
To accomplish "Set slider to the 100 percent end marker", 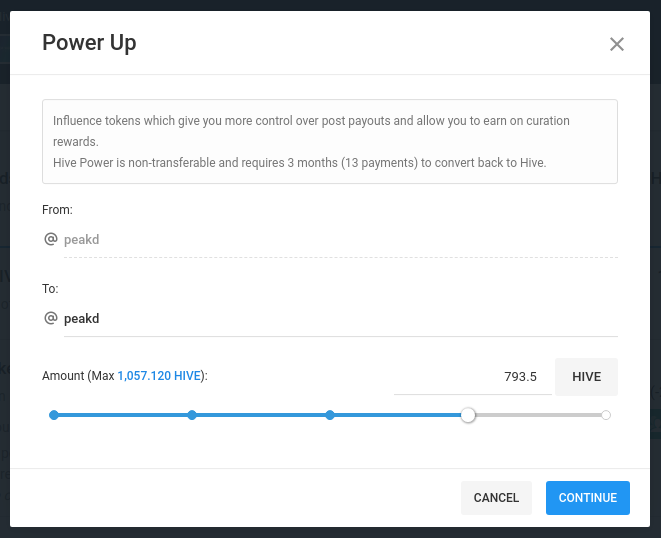I will (606, 415).
